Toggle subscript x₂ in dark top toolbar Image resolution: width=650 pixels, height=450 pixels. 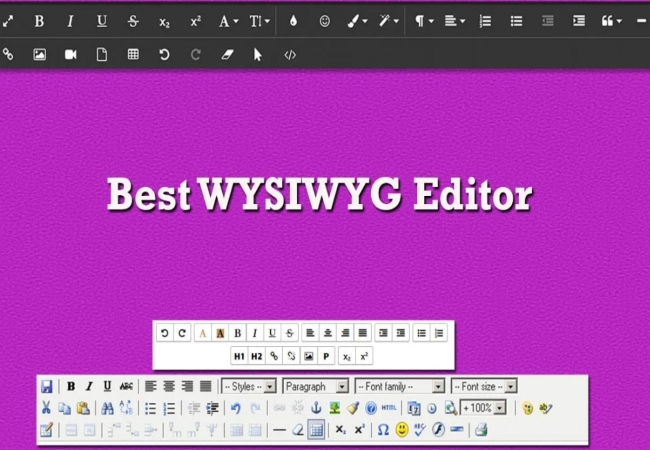(164, 22)
